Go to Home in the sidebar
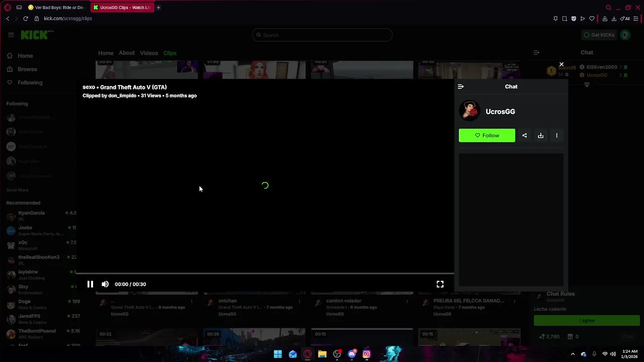 click(x=25, y=56)
